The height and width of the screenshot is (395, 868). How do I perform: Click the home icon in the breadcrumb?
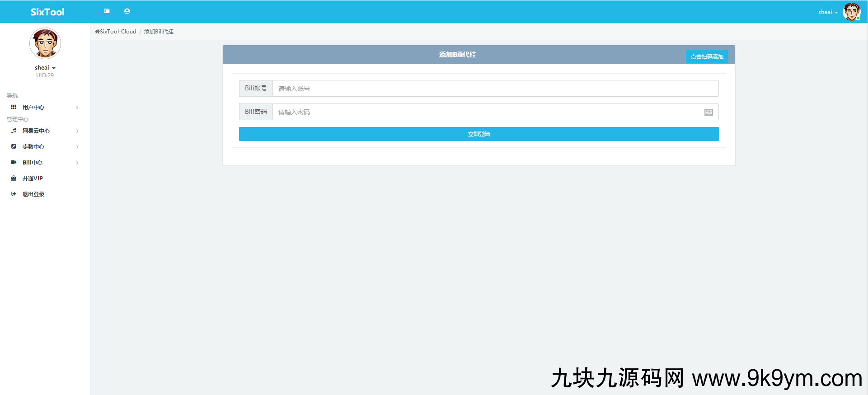97,32
